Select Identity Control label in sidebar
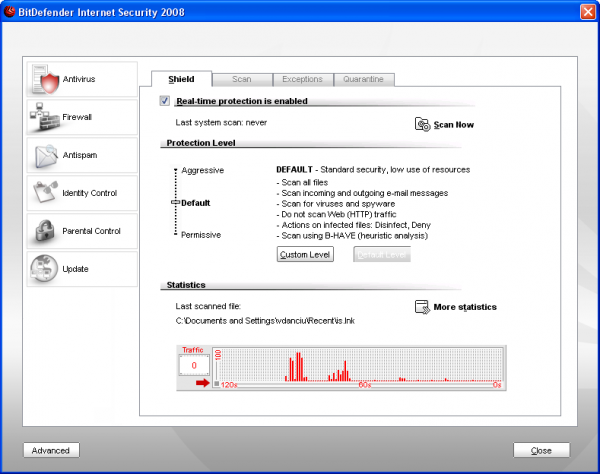This screenshot has width=600, height=474. 90,193
